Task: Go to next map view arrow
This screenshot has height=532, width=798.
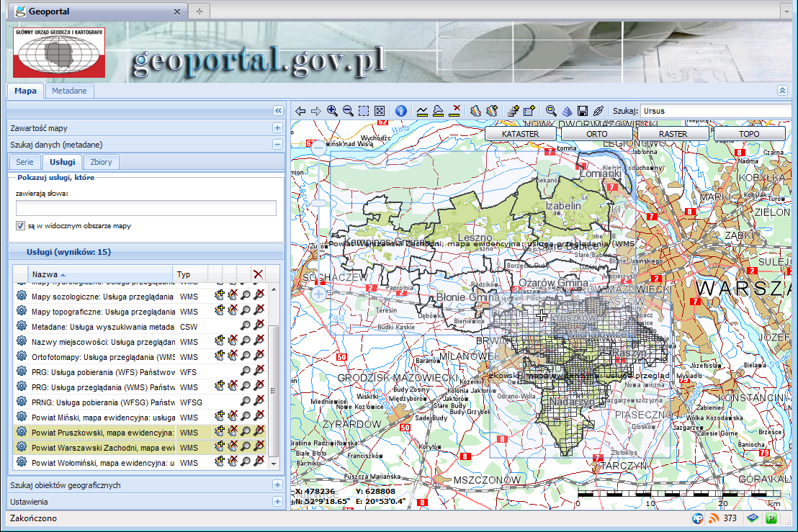Action: (316, 111)
